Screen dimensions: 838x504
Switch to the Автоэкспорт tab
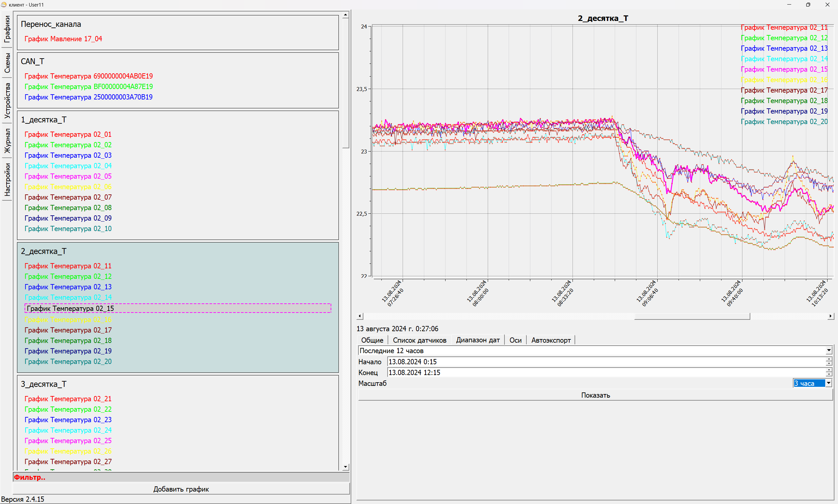click(x=551, y=340)
